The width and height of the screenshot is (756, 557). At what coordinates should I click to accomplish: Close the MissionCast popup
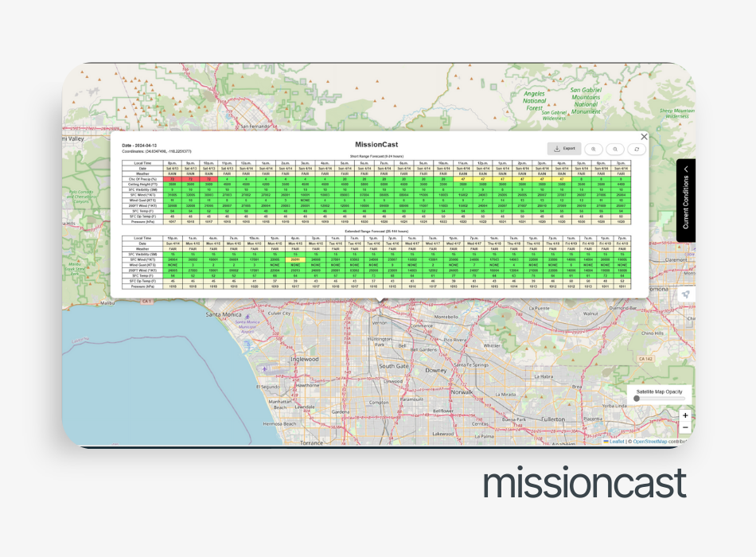[x=644, y=137]
